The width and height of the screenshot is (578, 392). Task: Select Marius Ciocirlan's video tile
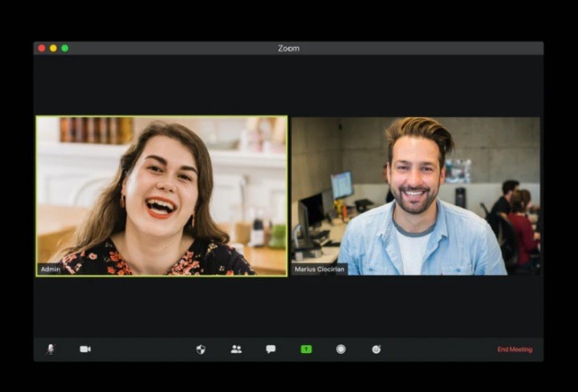[416, 196]
